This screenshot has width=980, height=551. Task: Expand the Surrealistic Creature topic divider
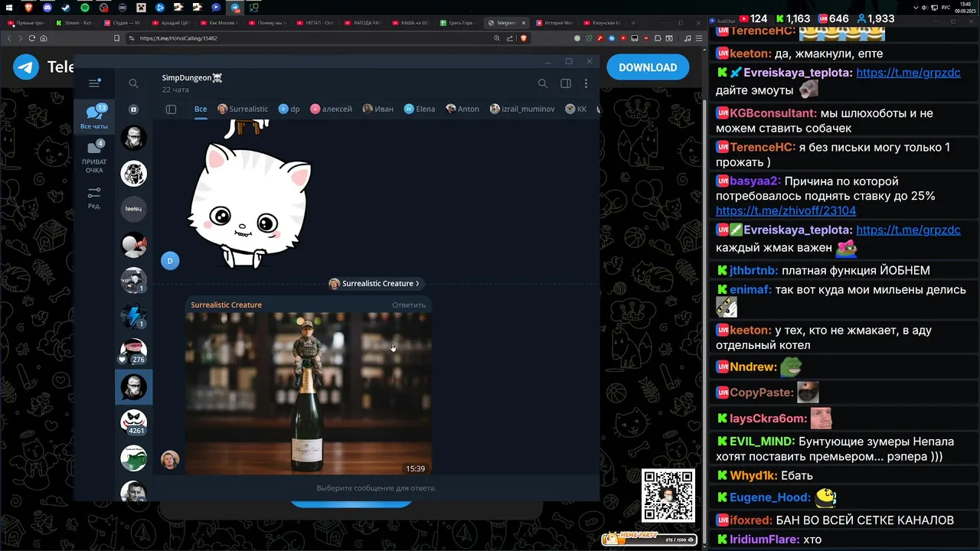coord(374,283)
